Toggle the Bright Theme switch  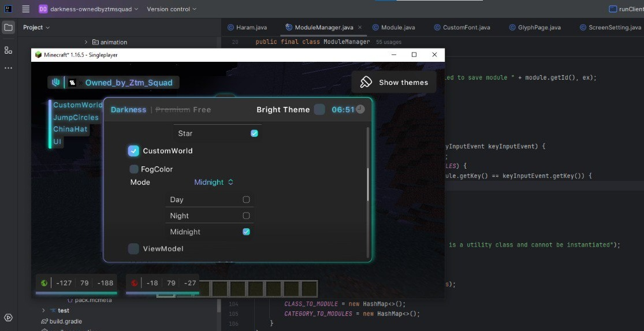(319, 109)
